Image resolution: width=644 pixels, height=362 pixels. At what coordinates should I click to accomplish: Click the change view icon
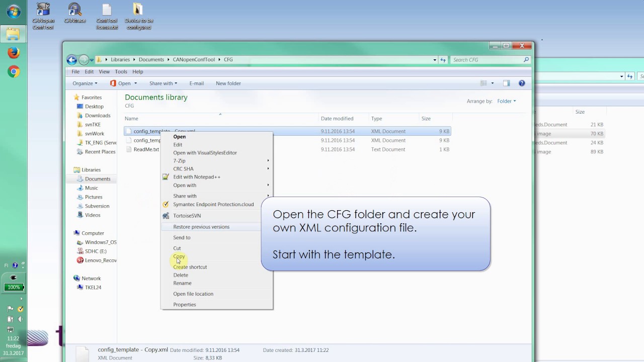(x=484, y=83)
